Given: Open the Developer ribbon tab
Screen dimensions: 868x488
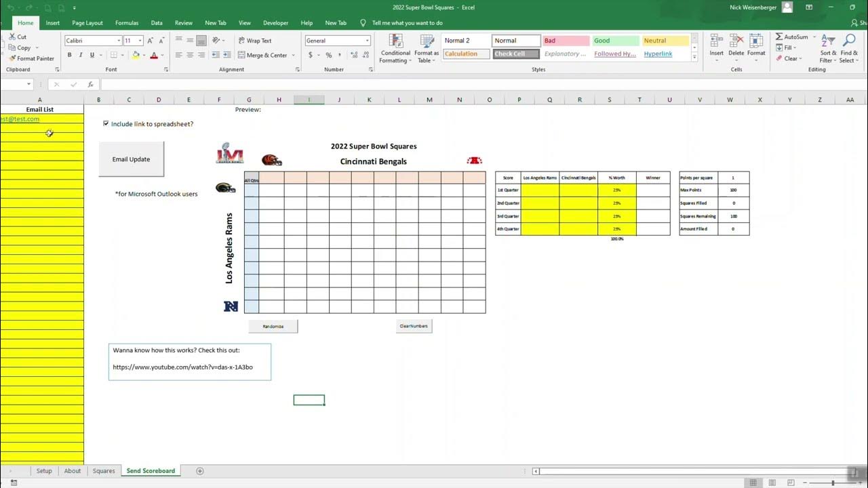Looking at the screenshot, I should coord(275,23).
